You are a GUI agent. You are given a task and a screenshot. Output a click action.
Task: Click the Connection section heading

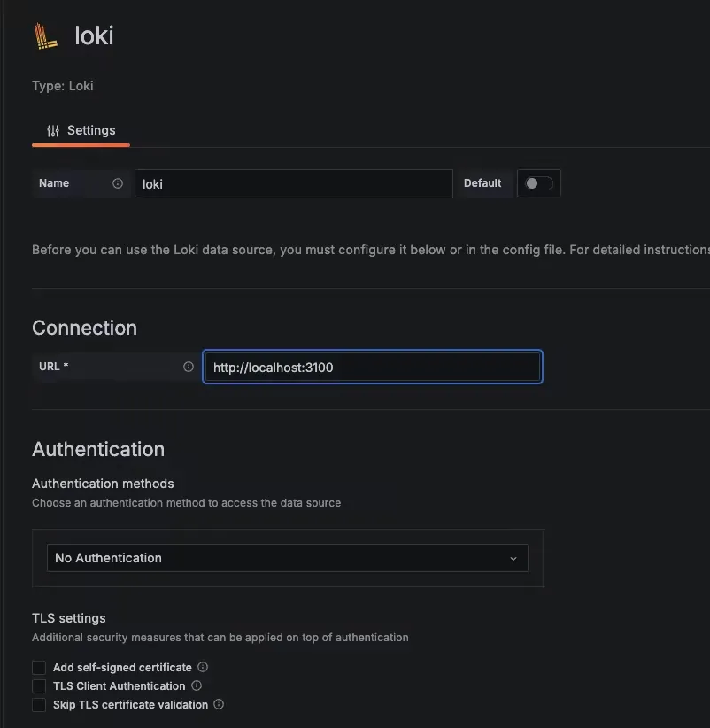coord(84,328)
